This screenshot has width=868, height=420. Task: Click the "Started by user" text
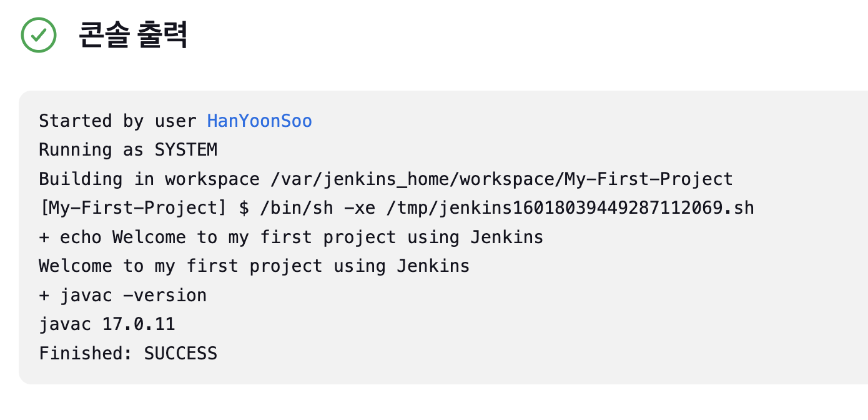pyautogui.click(x=117, y=121)
